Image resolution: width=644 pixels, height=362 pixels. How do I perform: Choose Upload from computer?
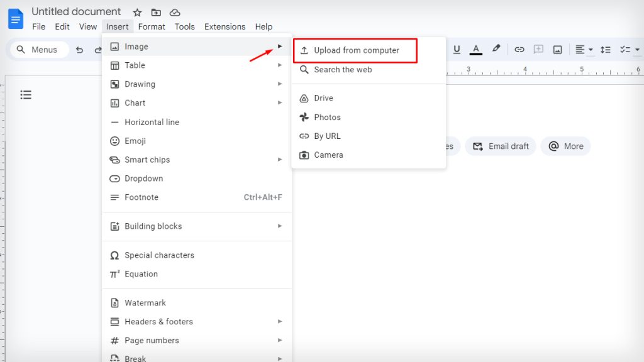tap(355, 50)
